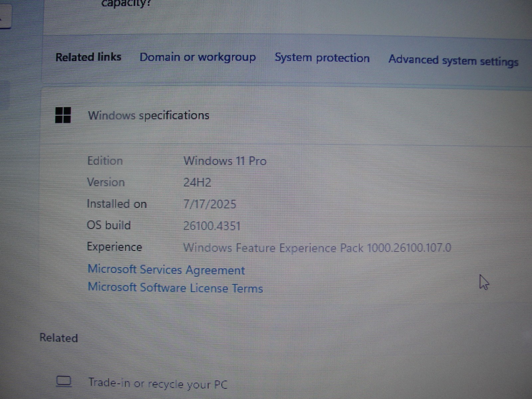Open Advanced system settings link
This screenshot has width=532, height=399.
click(453, 61)
